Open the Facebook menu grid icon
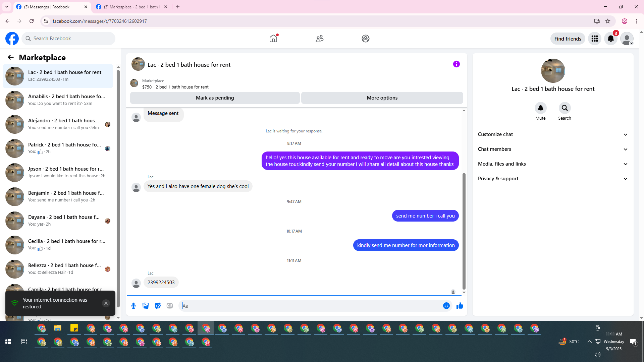Viewport: 644px width, 362px height. 595,39
